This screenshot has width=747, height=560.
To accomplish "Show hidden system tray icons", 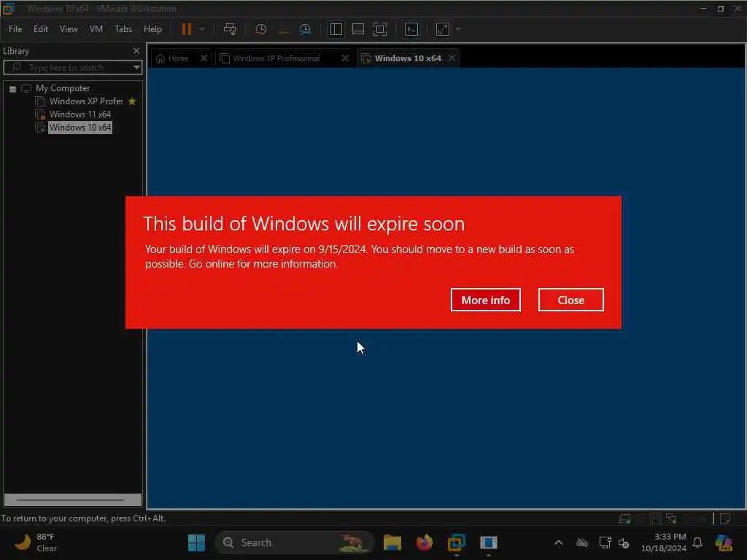I will (x=559, y=542).
